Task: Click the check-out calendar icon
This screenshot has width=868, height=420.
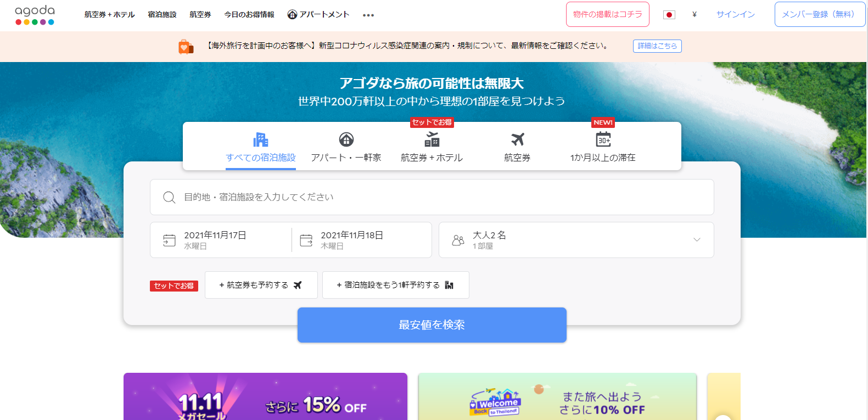Action: [x=306, y=240]
